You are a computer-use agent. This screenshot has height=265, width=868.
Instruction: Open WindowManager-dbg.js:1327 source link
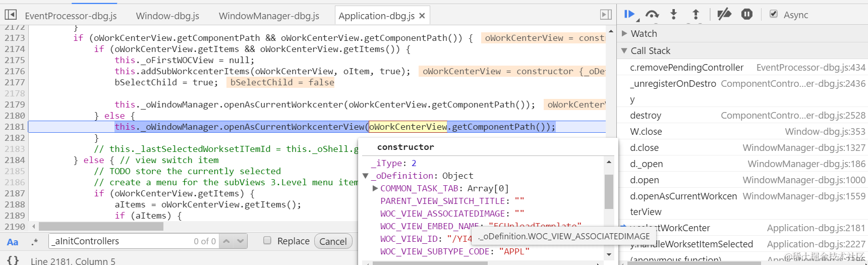point(804,148)
